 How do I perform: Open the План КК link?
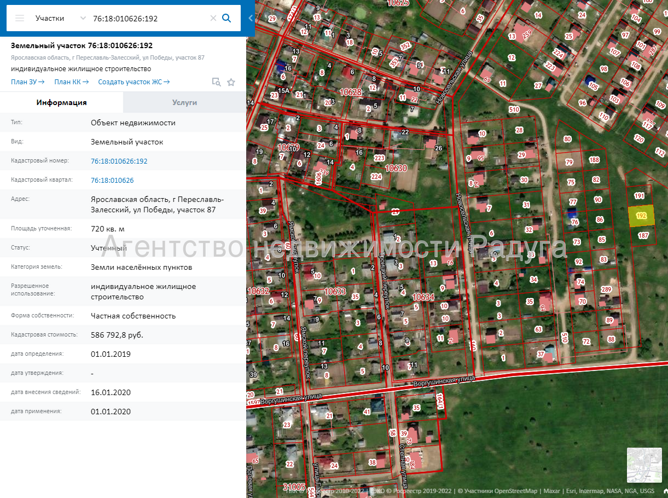tap(71, 82)
